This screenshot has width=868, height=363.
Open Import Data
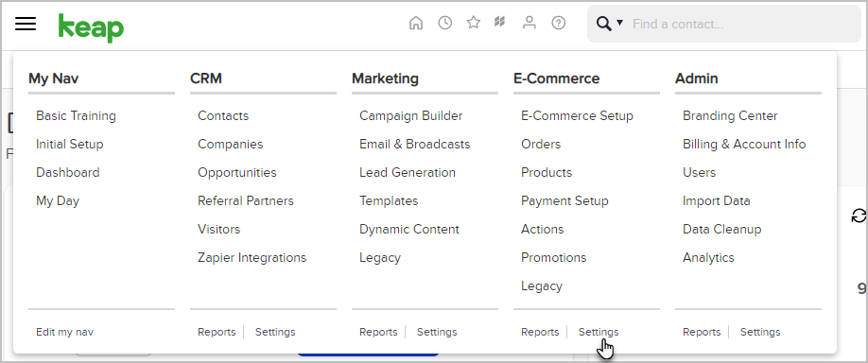717,200
